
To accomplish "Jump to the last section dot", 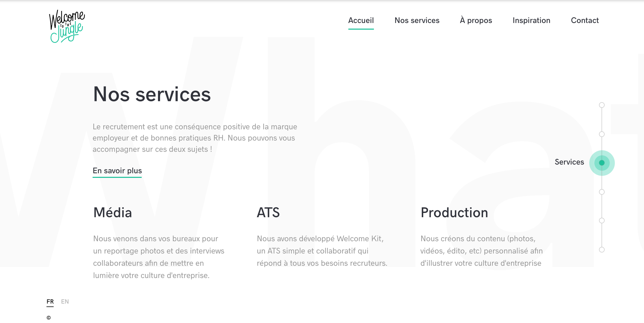I will [602, 250].
